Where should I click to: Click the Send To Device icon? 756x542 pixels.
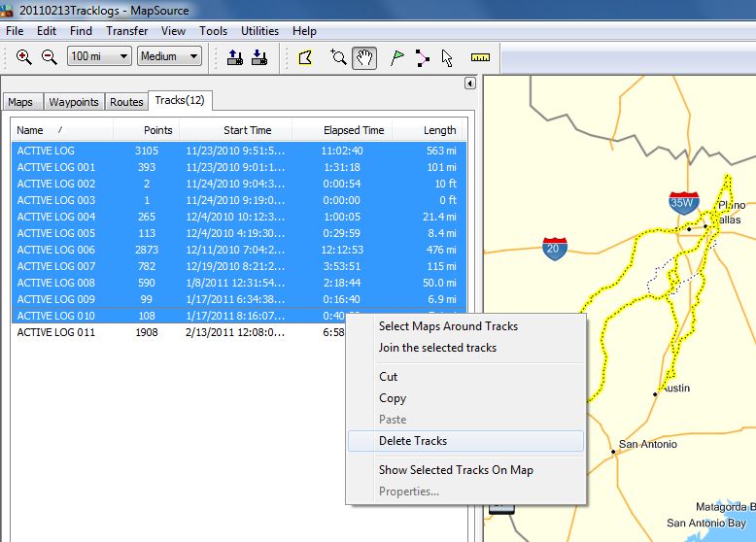pyautogui.click(x=235, y=57)
